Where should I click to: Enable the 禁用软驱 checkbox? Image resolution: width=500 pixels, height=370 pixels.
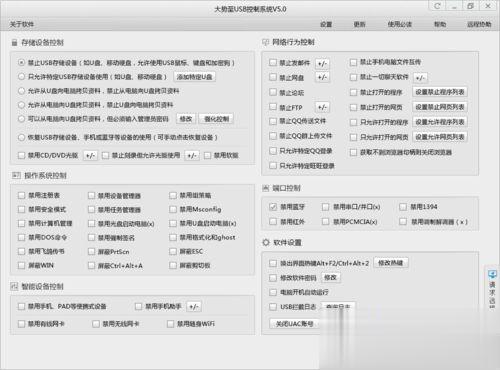coord(207,155)
